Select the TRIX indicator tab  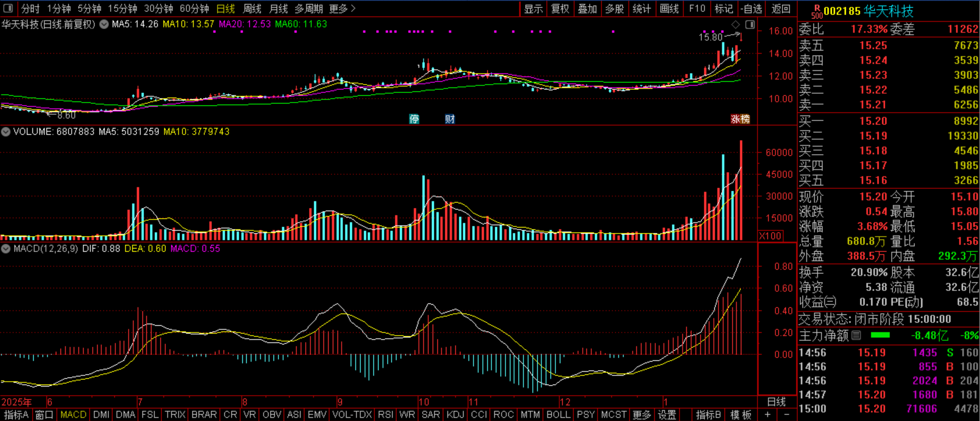tap(175, 415)
